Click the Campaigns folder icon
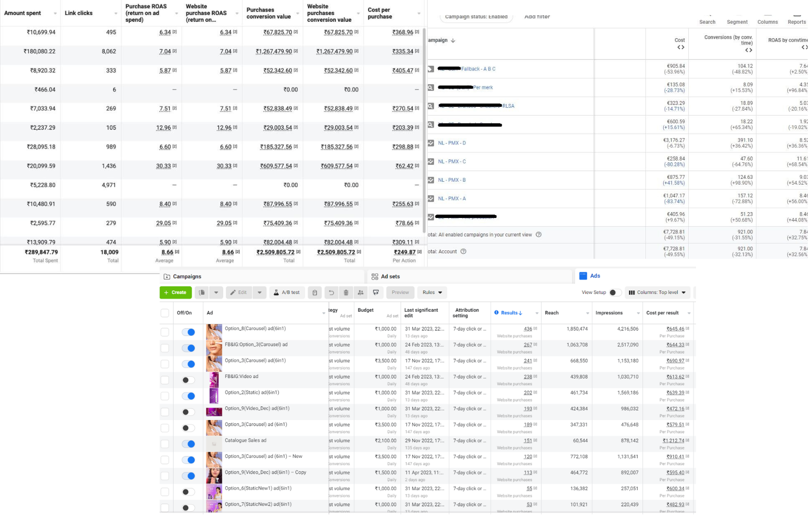Screen dimensions: 812x522 [167, 276]
